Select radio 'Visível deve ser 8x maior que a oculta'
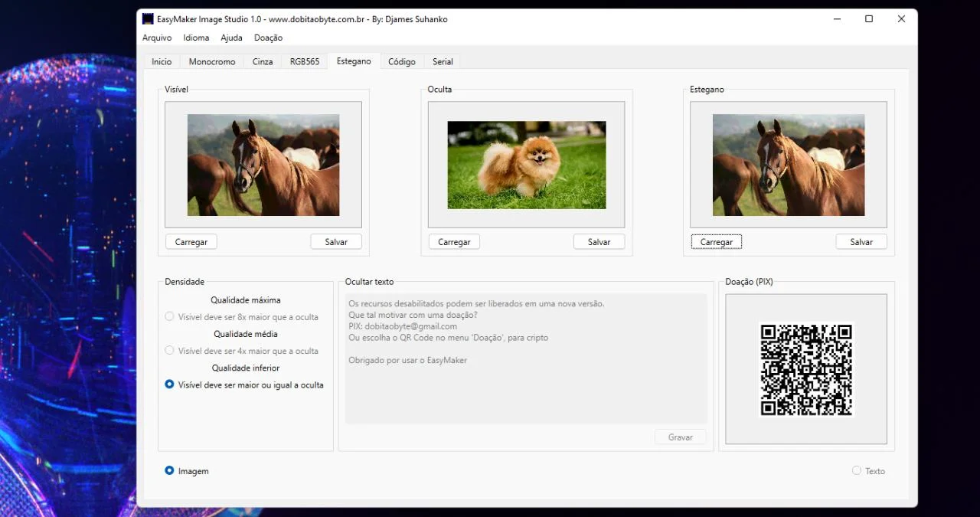Viewport: 980px width, 517px height. (x=242, y=317)
